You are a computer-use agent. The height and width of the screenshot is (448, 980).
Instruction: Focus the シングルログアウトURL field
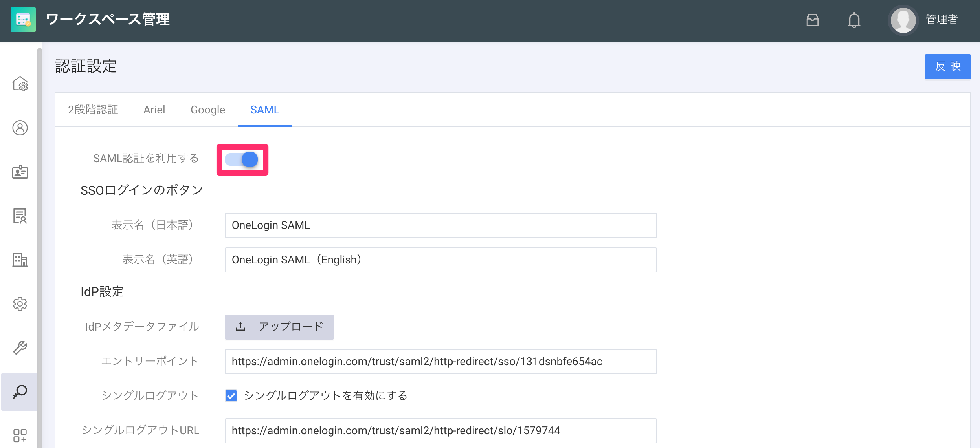[x=440, y=431]
